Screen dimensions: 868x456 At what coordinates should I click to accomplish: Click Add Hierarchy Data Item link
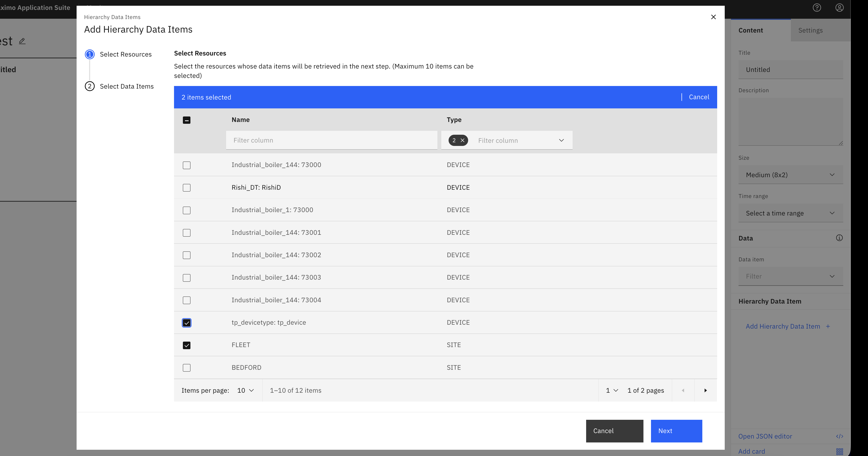(x=783, y=326)
